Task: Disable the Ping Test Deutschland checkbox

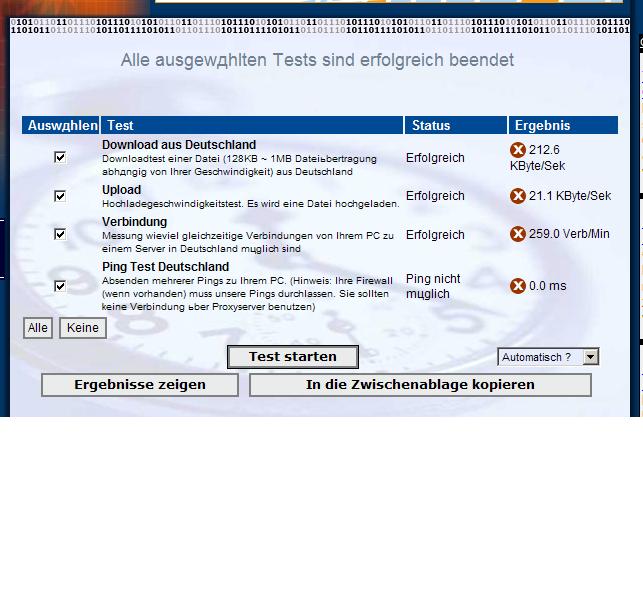Action: pyautogui.click(x=60, y=286)
